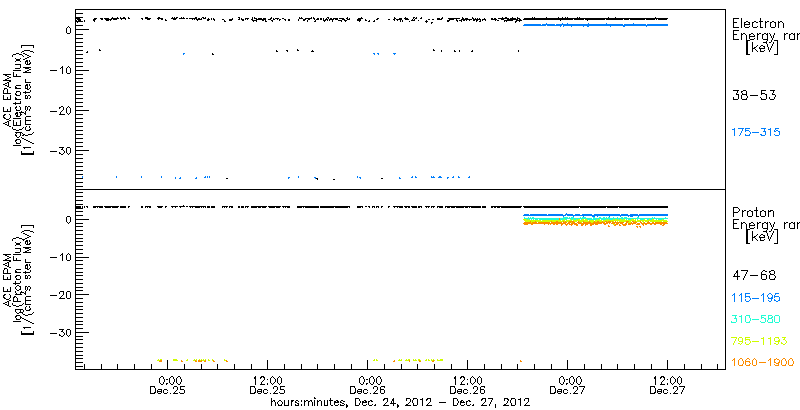Click the 795-1193 yellow proton legend label

pos(760,341)
